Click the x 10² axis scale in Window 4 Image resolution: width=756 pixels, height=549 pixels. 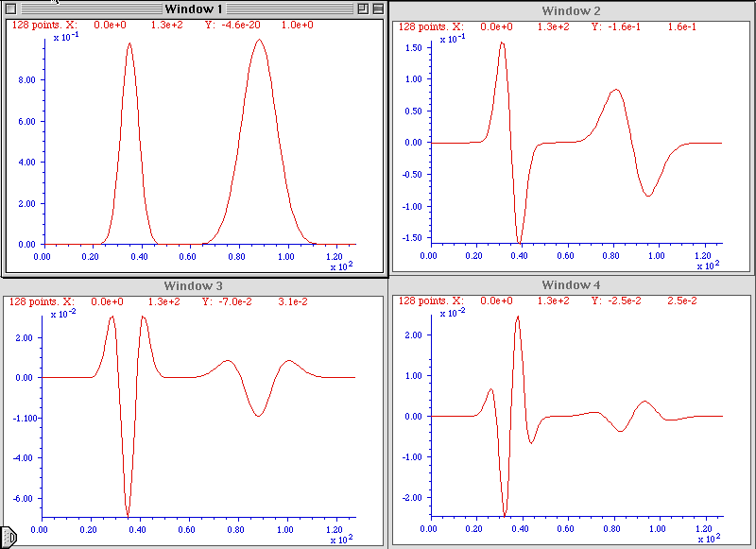click(x=707, y=539)
